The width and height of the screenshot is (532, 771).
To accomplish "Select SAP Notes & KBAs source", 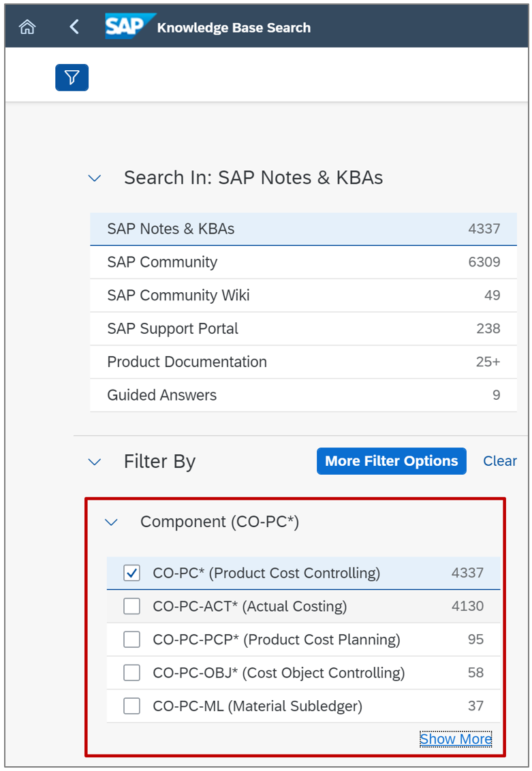I will (303, 229).
